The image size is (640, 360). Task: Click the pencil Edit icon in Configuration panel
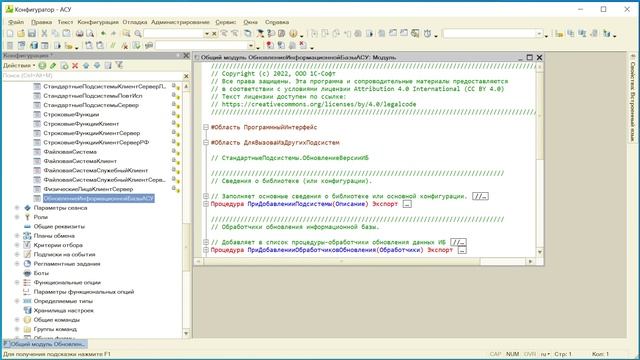(53, 65)
